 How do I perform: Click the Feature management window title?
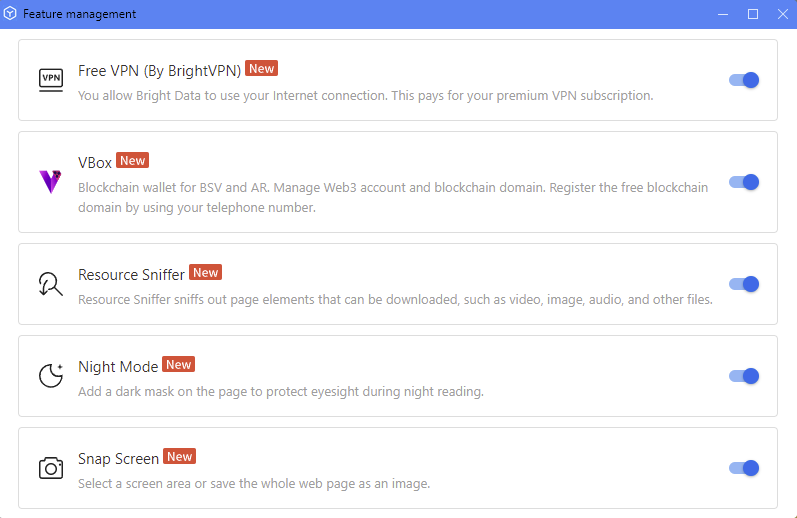[79, 14]
